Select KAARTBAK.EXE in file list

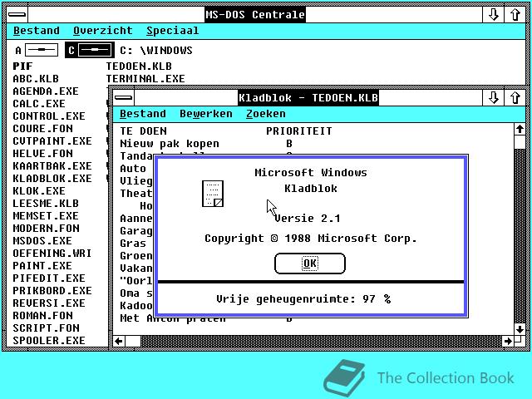[x=52, y=166]
